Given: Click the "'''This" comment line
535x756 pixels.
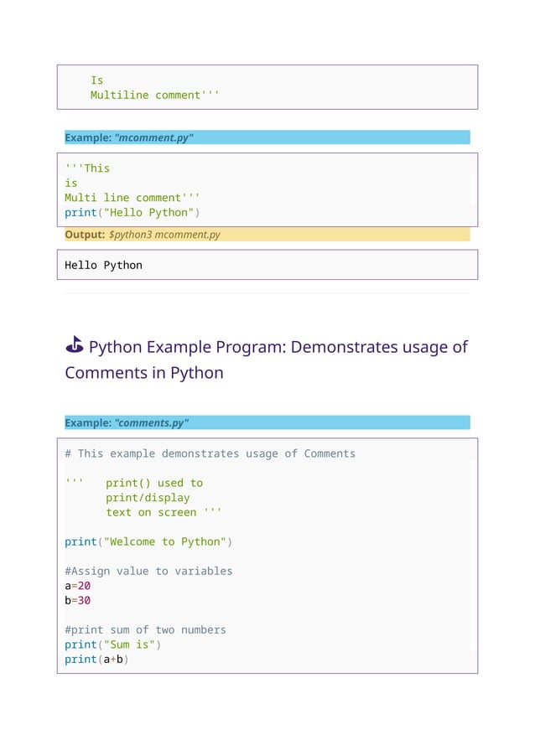Looking at the screenshot, I should coord(87,168).
